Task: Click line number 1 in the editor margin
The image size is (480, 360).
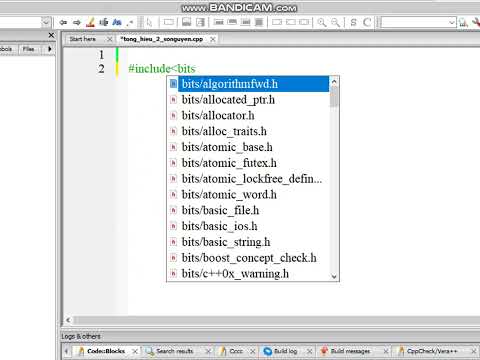Action: tap(101, 54)
